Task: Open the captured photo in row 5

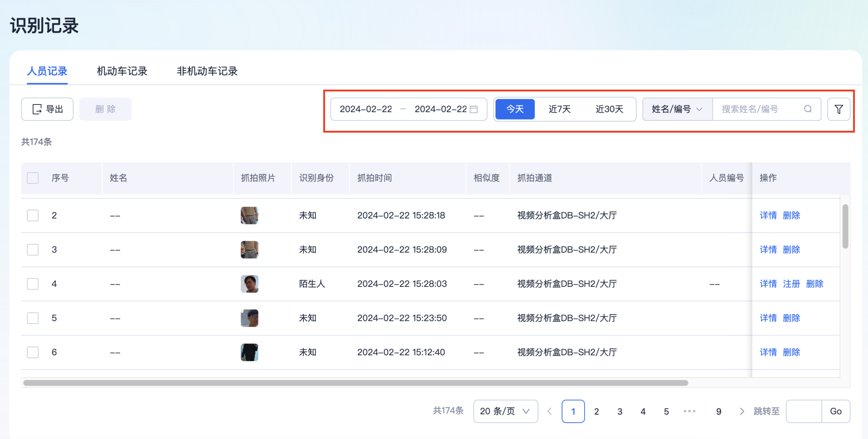Action: point(250,318)
